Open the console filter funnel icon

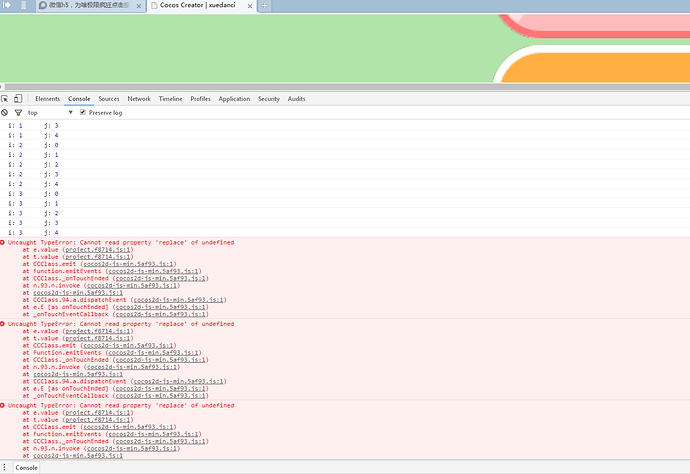coord(18,113)
